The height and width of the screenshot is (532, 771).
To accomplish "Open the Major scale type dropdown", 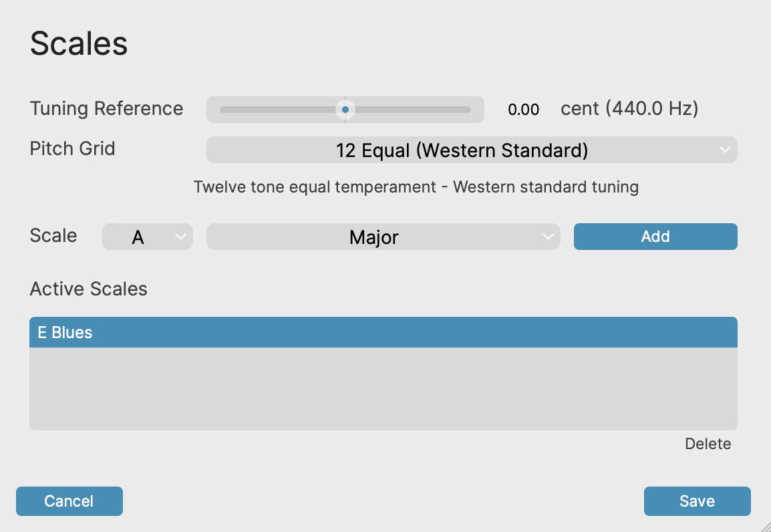I will coord(374,237).
